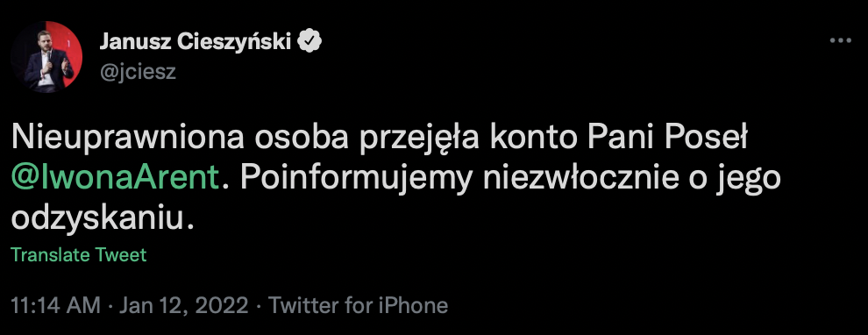Open the 11:14 AM timestamp link
The height and width of the screenshot is (335, 868).
point(56,305)
